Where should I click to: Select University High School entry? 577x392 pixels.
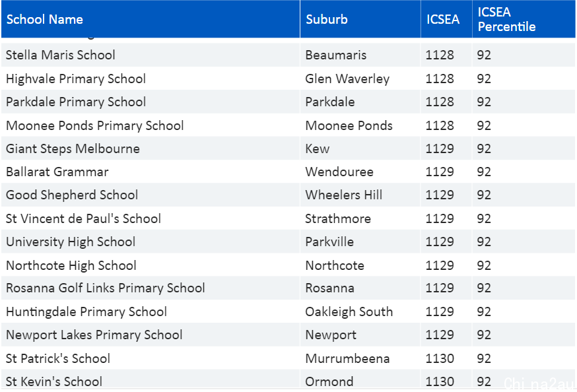click(71, 242)
